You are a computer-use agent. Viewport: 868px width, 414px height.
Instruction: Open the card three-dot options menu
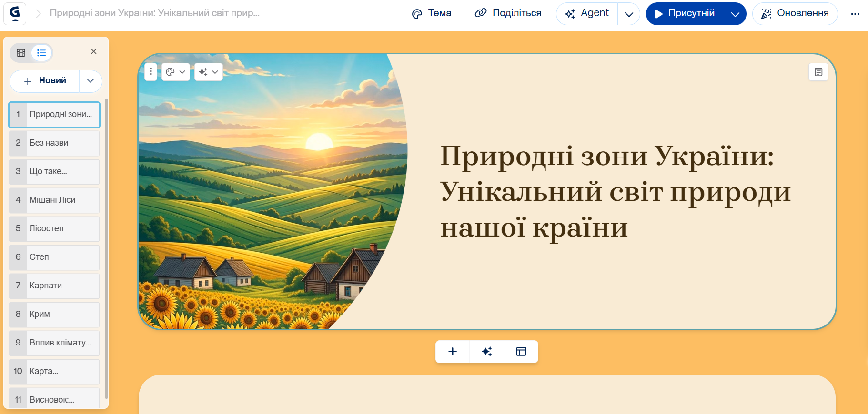pyautogui.click(x=151, y=72)
